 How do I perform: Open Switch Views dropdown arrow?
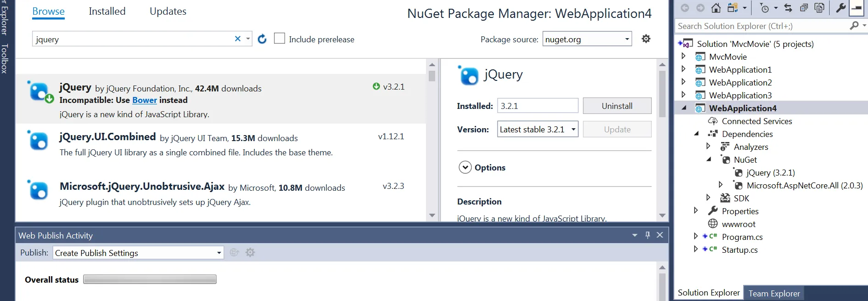745,8
